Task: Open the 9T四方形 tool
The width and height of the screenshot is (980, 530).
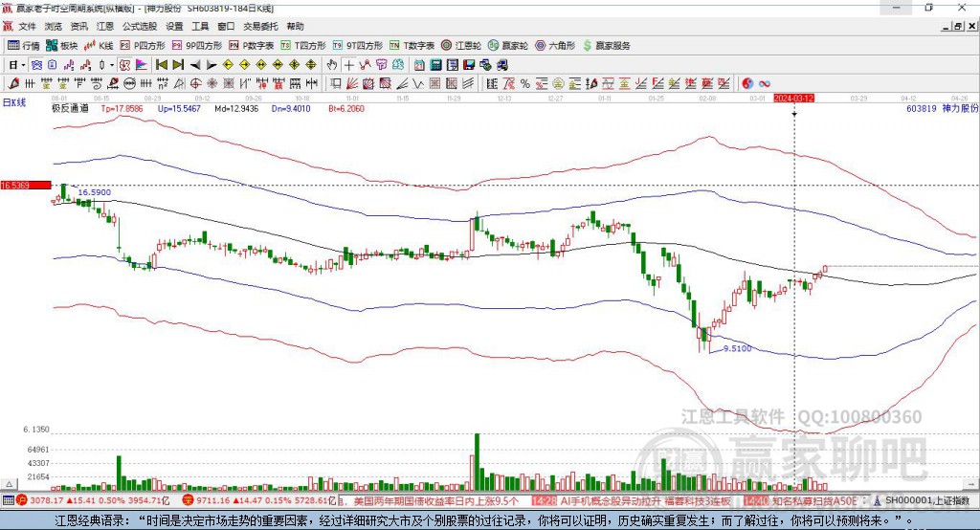Action: [358, 46]
